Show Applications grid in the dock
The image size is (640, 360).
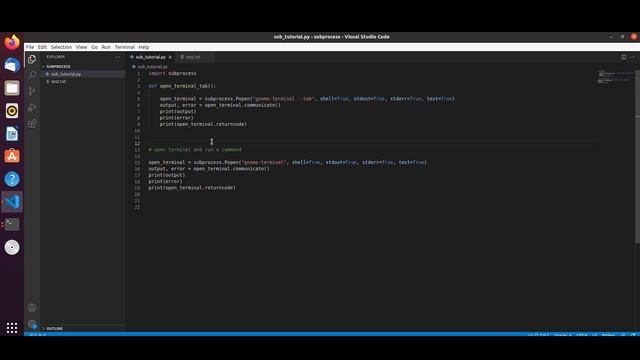click(12, 328)
